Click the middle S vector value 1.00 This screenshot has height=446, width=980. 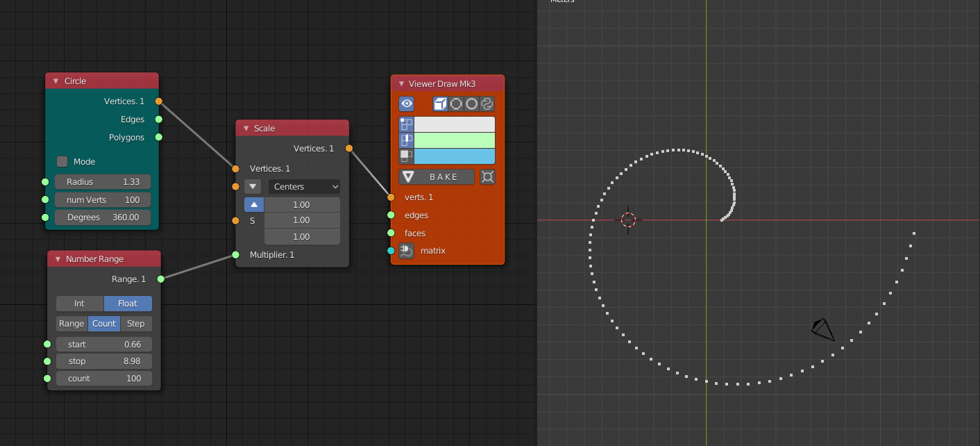point(302,220)
